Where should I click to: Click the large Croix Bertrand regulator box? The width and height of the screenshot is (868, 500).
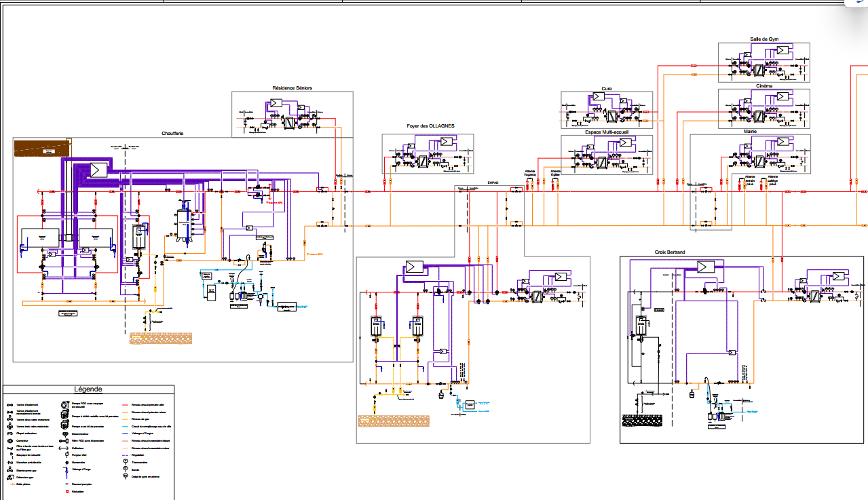tap(706, 266)
